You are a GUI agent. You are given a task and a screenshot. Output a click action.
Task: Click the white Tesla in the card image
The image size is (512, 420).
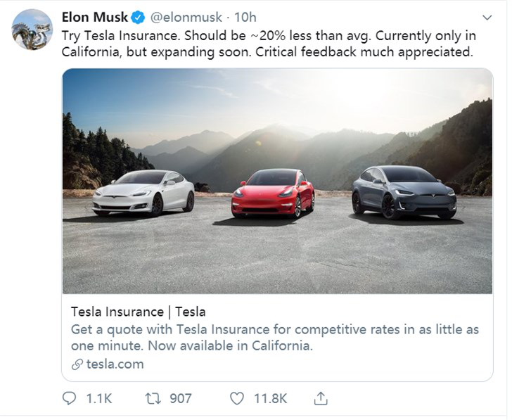click(143, 192)
